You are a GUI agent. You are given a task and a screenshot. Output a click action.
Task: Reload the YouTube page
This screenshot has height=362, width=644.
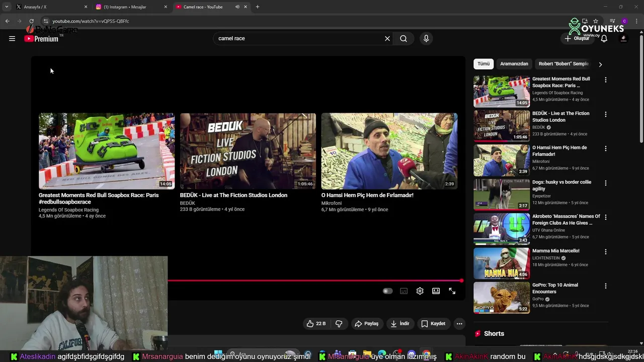31,21
